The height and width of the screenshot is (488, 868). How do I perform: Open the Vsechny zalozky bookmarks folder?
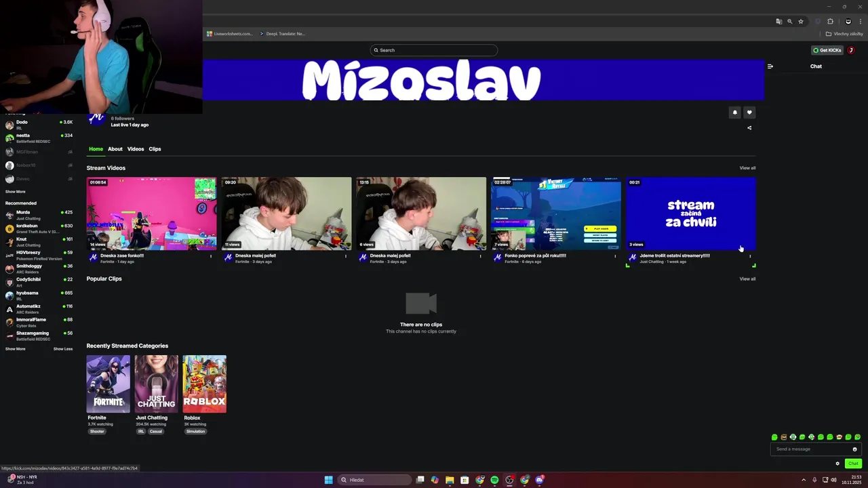844,34
